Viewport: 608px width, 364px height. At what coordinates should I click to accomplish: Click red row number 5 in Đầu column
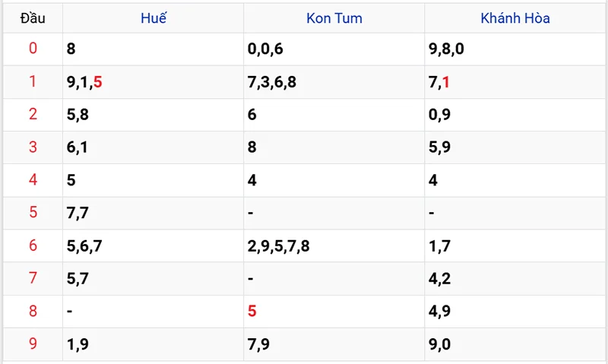click(x=33, y=213)
